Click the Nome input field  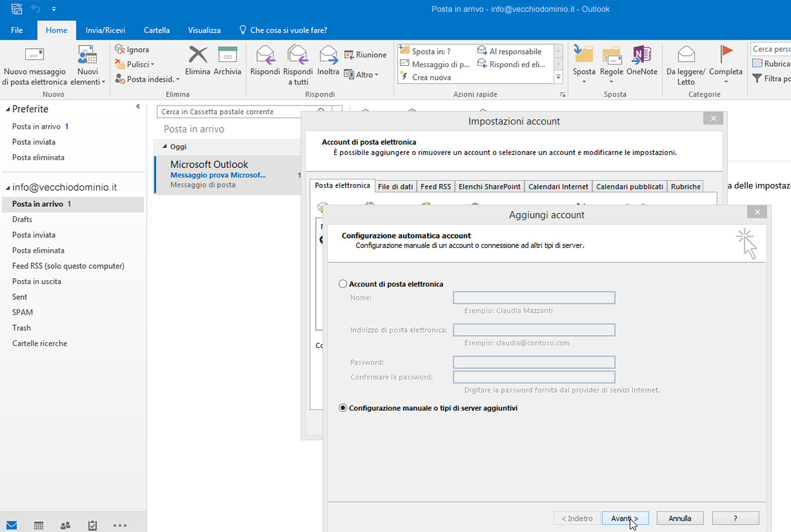[534, 298]
